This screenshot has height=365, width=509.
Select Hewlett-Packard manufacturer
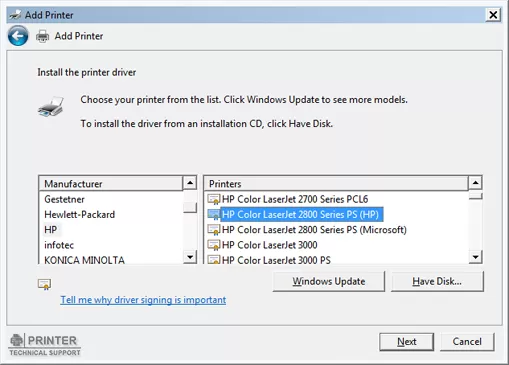pyautogui.click(x=80, y=214)
